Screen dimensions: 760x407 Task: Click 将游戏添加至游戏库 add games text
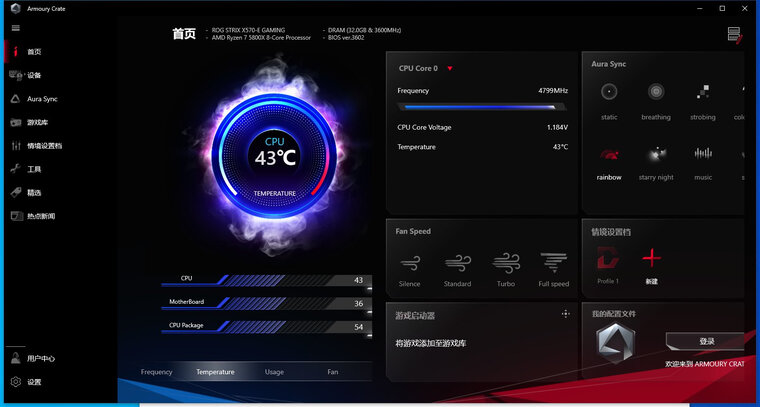click(431, 344)
